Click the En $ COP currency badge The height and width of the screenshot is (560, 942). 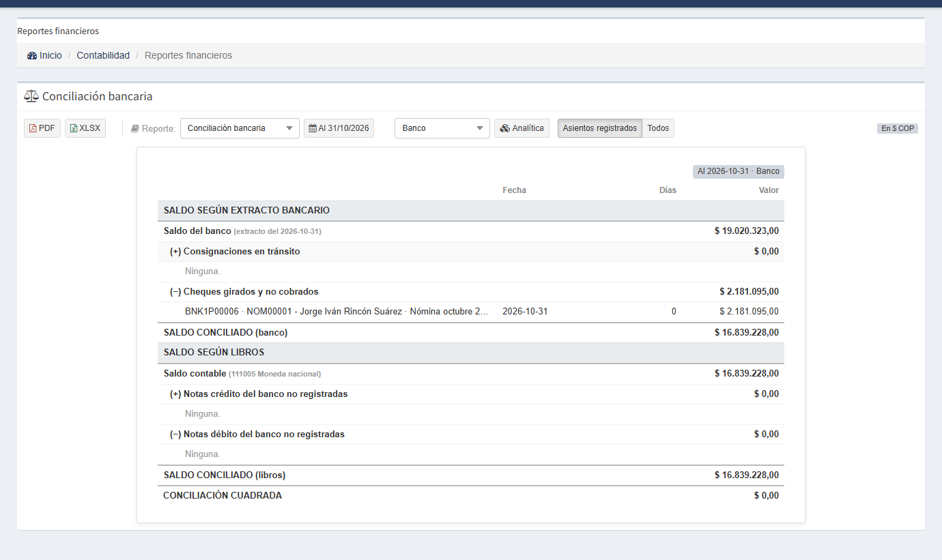(898, 128)
